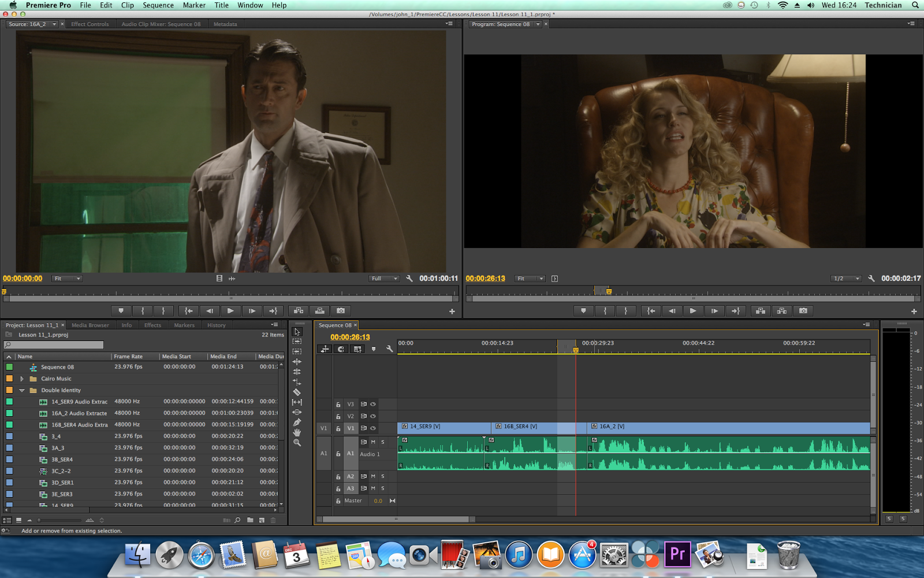Screen dimensions: 924x578
Task: Solo the Audio 1 track
Action: 382,442
